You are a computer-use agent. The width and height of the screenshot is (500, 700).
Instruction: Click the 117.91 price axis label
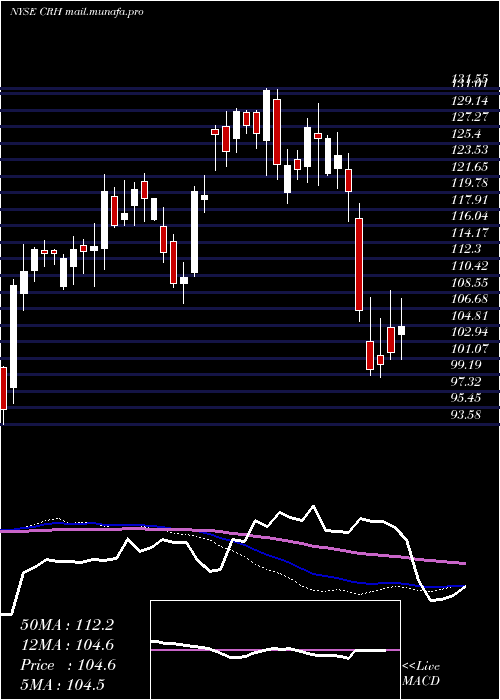pyautogui.click(x=469, y=200)
